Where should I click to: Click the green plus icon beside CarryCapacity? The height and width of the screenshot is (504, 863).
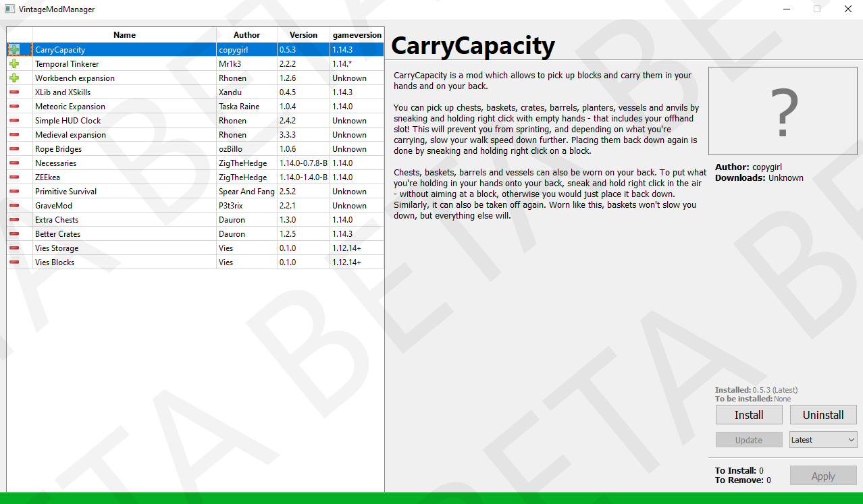[14, 50]
